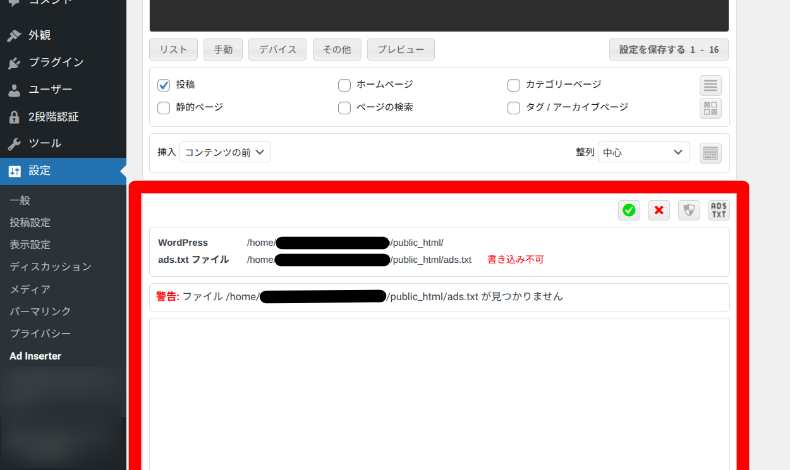Click the keyboard-style icon next to 整列

(710, 153)
